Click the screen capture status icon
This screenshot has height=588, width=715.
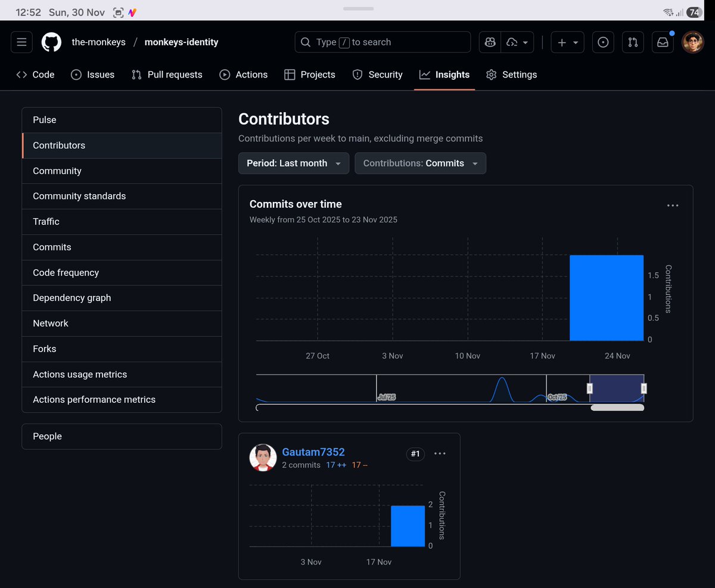coord(118,13)
